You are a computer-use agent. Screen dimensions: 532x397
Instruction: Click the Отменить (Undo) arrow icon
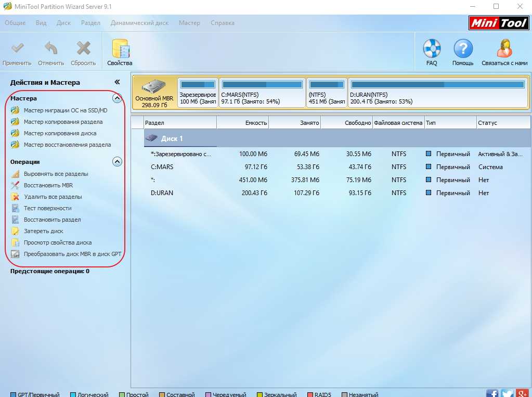click(x=51, y=49)
